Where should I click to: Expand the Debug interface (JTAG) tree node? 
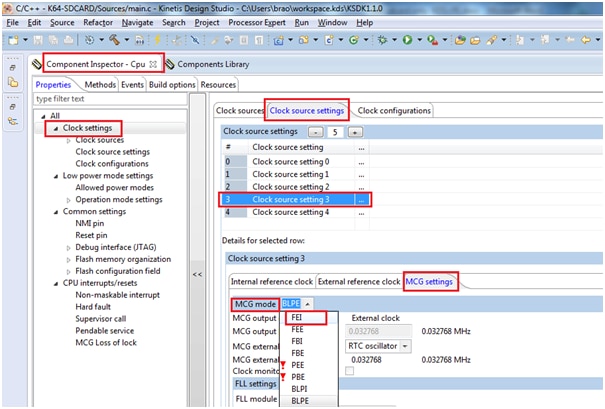(66, 246)
